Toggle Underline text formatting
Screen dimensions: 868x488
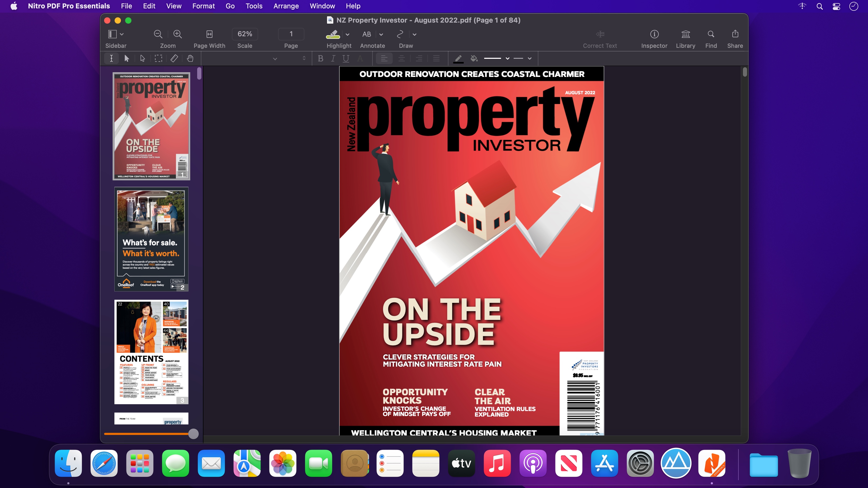click(x=346, y=59)
